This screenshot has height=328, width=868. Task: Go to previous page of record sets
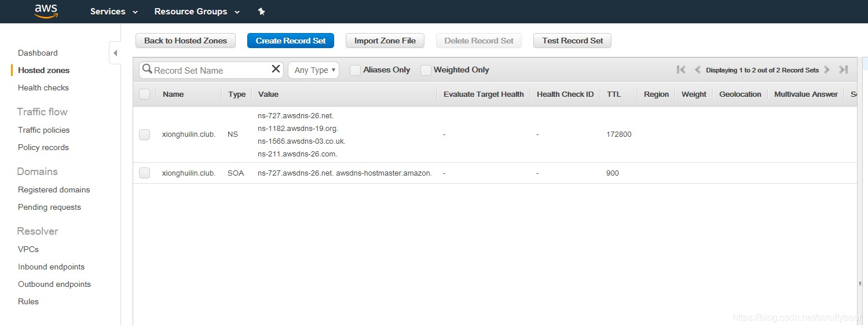(698, 70)
